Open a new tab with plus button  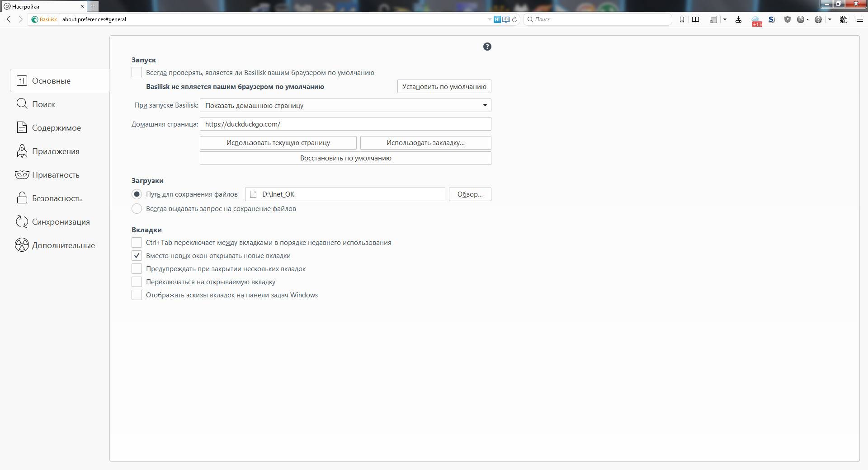click(x=93, y=6)
